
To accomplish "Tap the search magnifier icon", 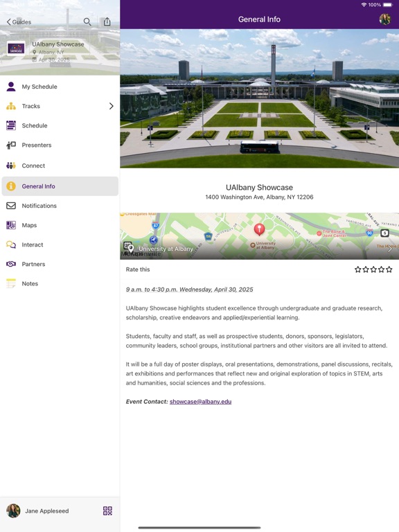I will (87, 21).
